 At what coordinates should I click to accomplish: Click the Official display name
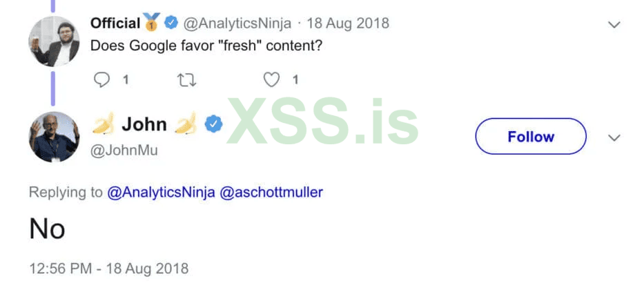115,23
